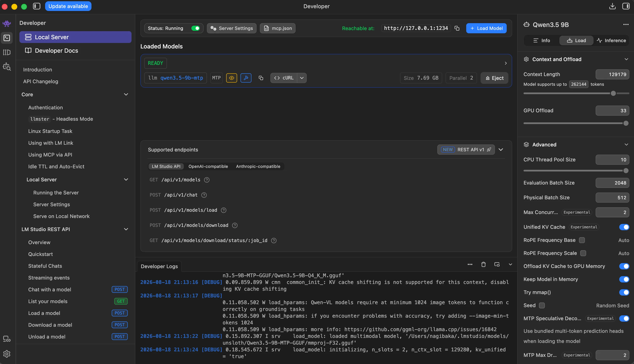Collapse the Developer Logs panel
The width and height of the screenshot is (634, 364).
tap(510, 265)
